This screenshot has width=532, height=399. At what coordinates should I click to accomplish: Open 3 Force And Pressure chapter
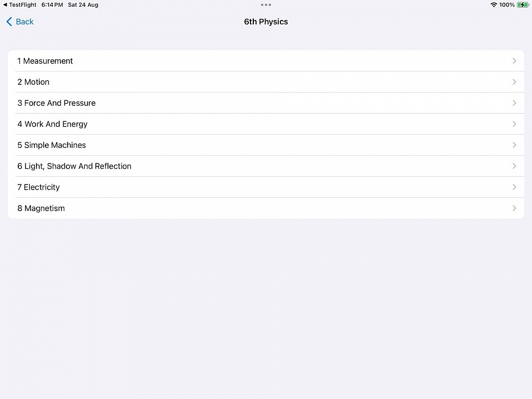(266, 103)
